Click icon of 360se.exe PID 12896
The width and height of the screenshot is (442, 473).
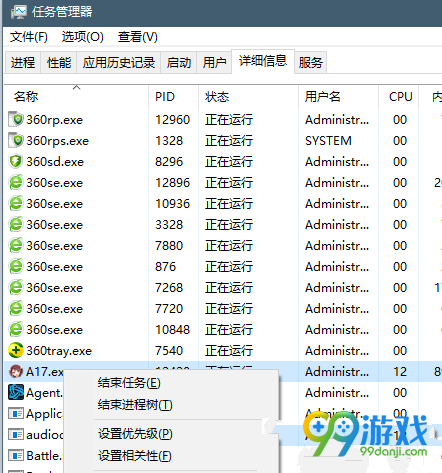tap(16, 182)
